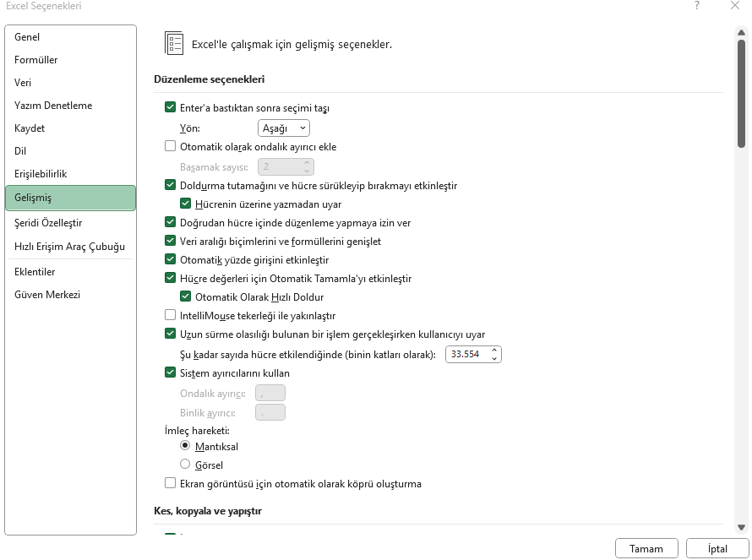
Task: Click the help question mark icon
Action: tap(697, 6)
